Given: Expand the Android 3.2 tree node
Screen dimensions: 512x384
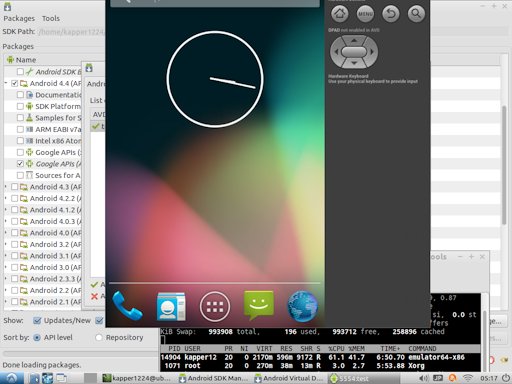Looking at the screenshot, I should click(6, 244).
